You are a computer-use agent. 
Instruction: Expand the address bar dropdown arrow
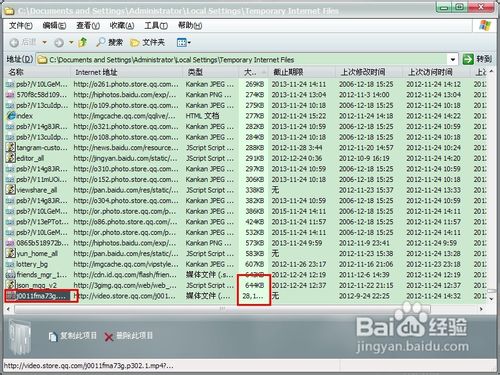click(453, 60)
